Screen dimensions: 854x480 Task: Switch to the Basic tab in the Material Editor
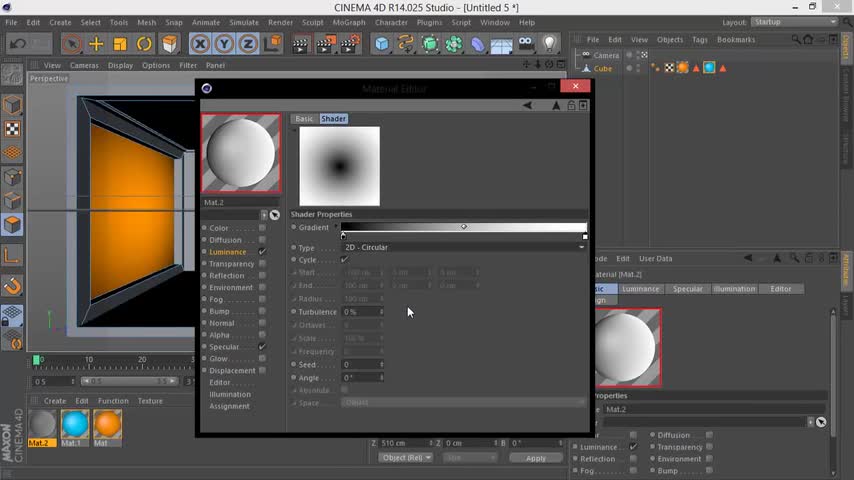tap(304, 119)
